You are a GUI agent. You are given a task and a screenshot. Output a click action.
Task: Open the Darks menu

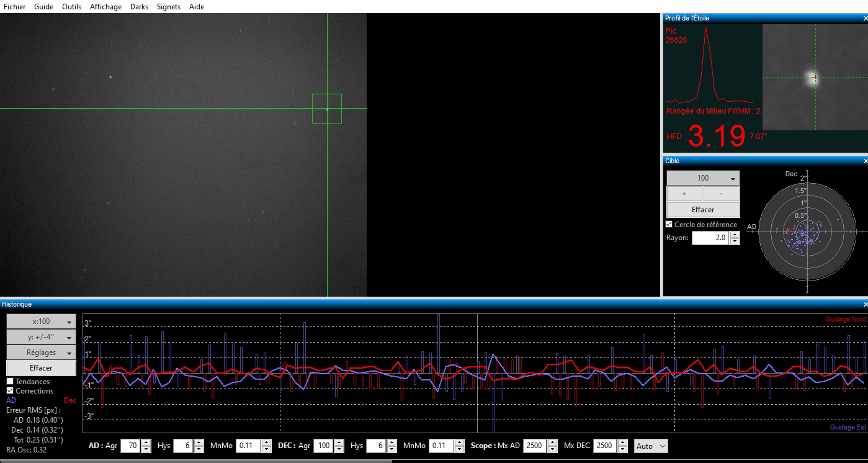click(x=139, y=7)
